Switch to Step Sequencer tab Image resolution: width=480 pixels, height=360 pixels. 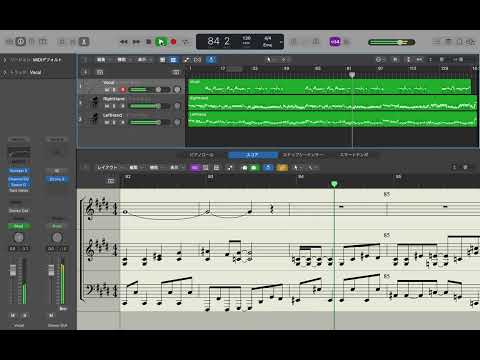(x=303, y=155)
